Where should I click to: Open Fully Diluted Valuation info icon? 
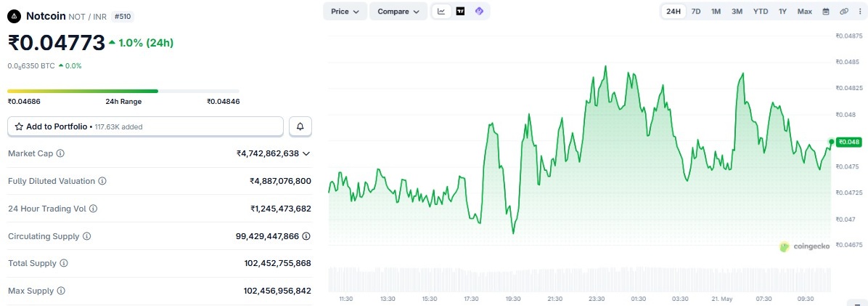(102, 181)
